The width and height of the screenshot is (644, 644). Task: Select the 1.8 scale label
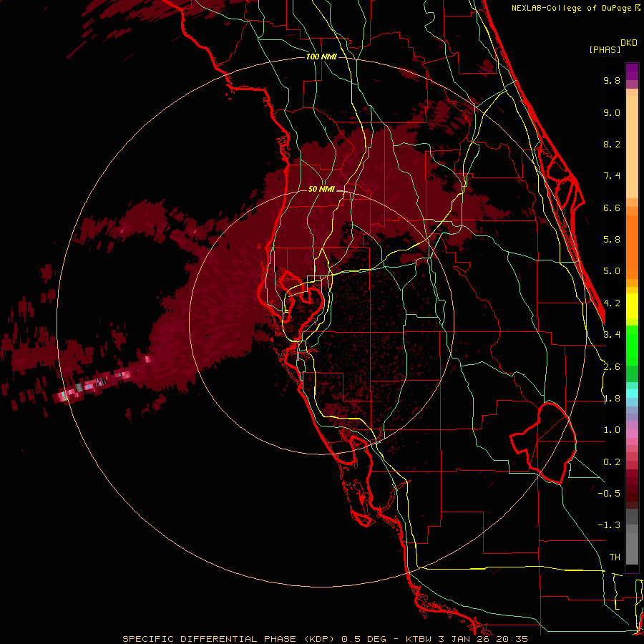tap(612, 399)
